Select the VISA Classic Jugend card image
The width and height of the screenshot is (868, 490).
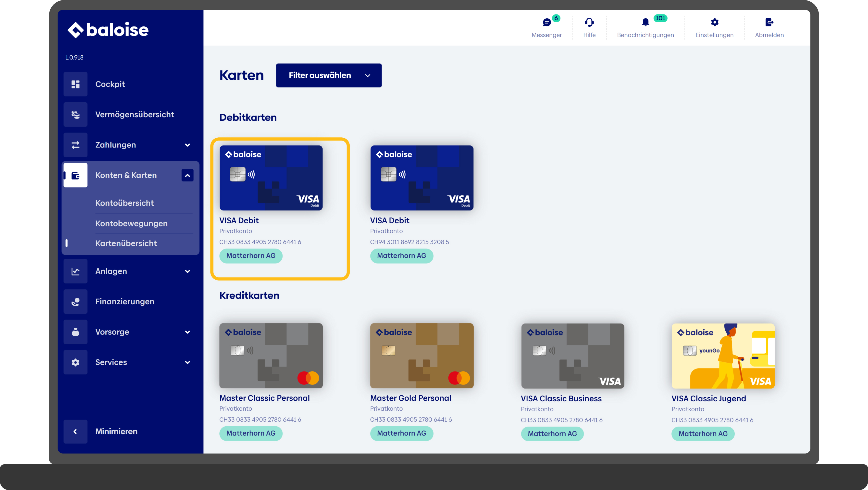[723, 356]
